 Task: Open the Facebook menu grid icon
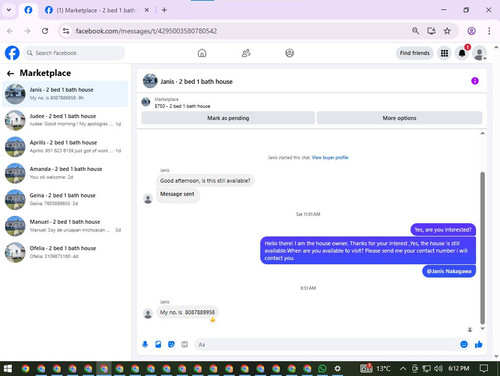click(x=444, y=53)
